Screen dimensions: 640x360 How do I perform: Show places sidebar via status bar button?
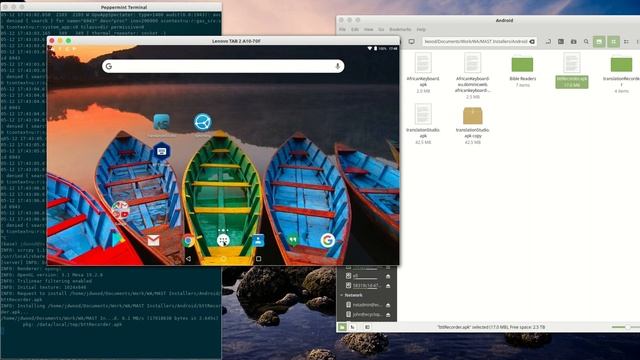click(342, 327)
